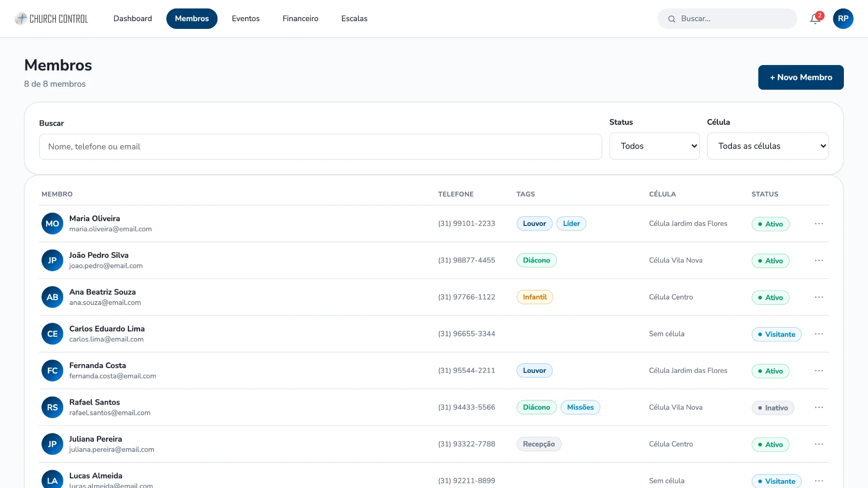Open actions menu for Lucas Almeida
Image resolution: width=868 pixels, height=488 pixels.
point(819,481)
